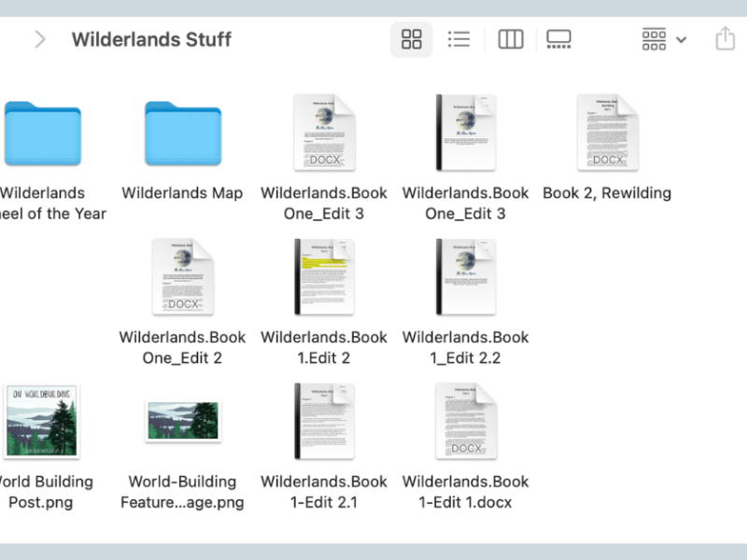Click the 'World-Building Feature...age.png' file name
This screenshot has width=747, height=560.
point(182,492)
